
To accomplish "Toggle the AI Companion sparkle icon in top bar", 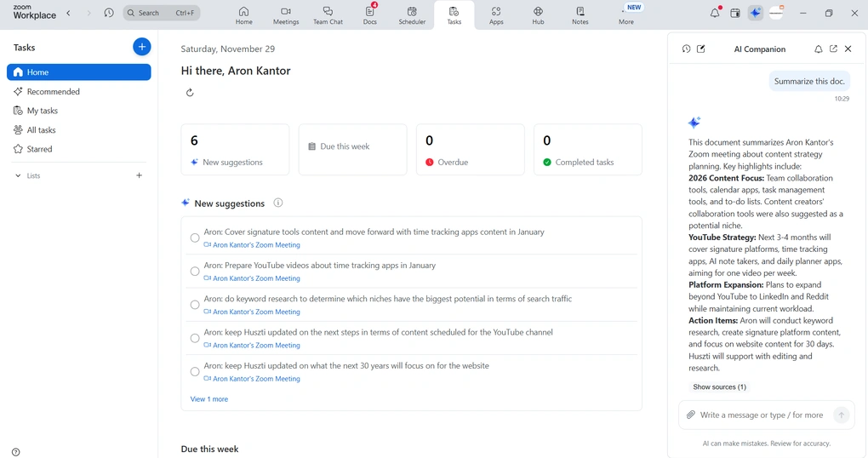I will click(x=755, y=13).
